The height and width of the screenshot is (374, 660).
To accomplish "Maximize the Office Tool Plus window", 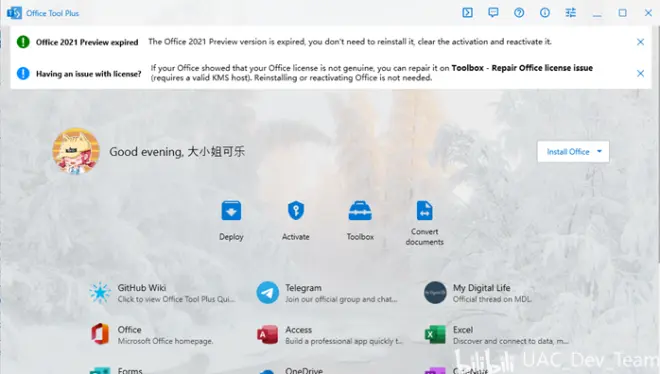I will (622, 13).
